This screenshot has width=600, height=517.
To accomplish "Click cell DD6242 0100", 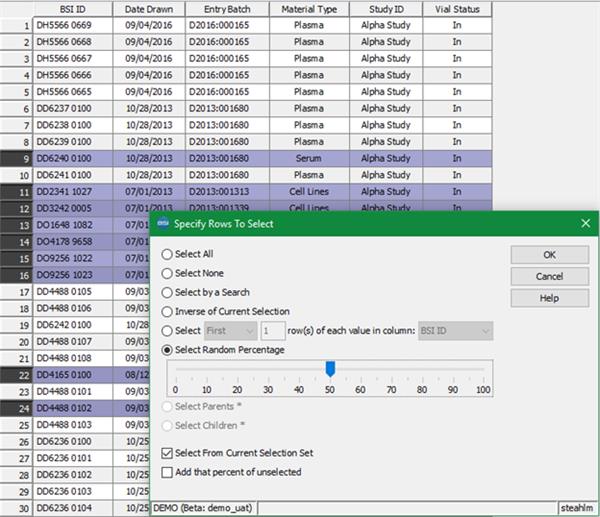I will click(x=73, y=325).
